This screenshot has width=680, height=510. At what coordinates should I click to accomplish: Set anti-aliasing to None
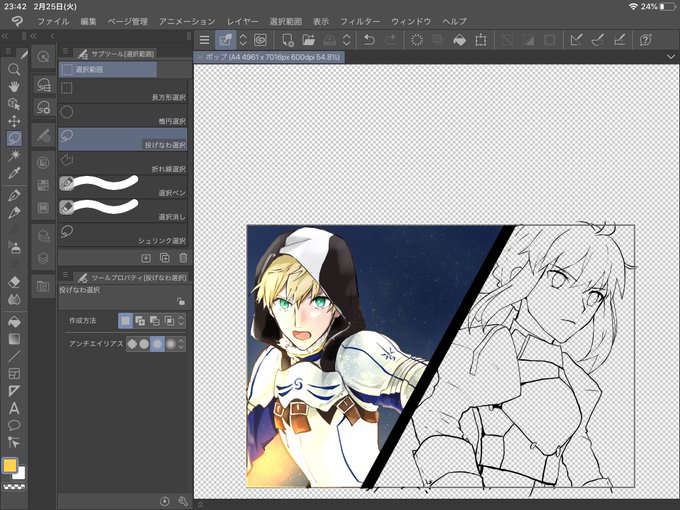click(132, 344)
